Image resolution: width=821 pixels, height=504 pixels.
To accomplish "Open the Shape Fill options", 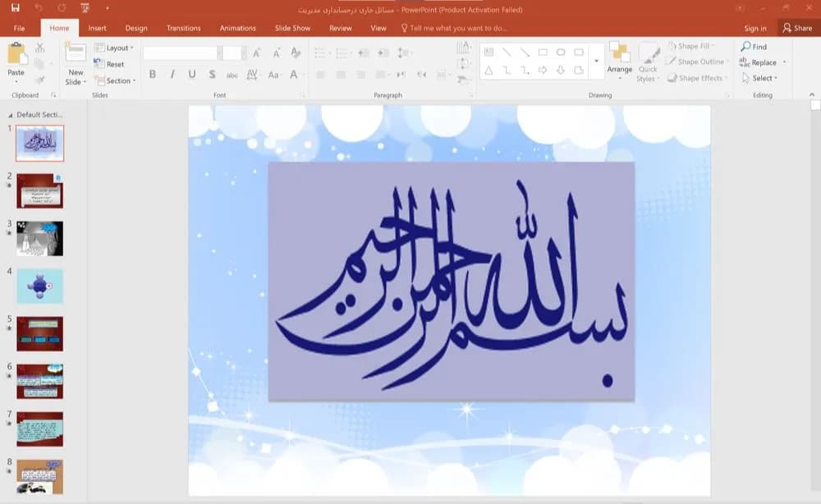I will click(691, 46).
